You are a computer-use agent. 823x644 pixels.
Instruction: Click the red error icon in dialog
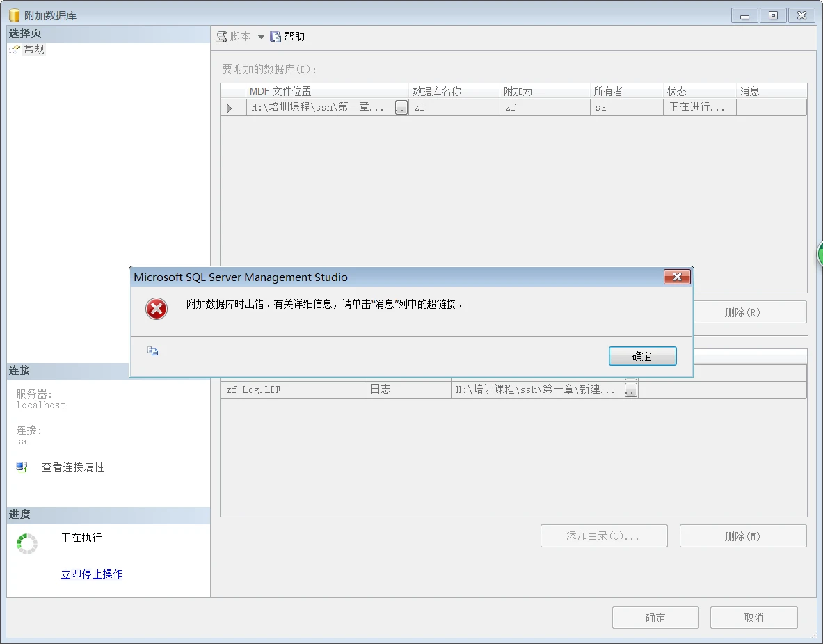click(157, 309)
